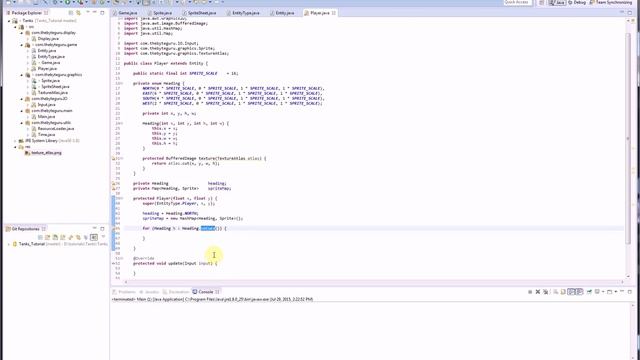
Task: Select Time.java in Package Explorer
Action: 43,135
